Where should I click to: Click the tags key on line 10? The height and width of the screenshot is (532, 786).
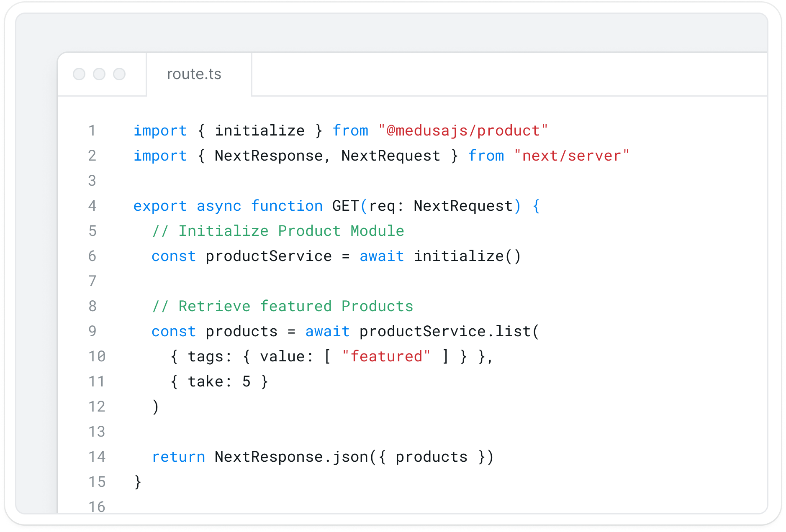tap(205, 356)
